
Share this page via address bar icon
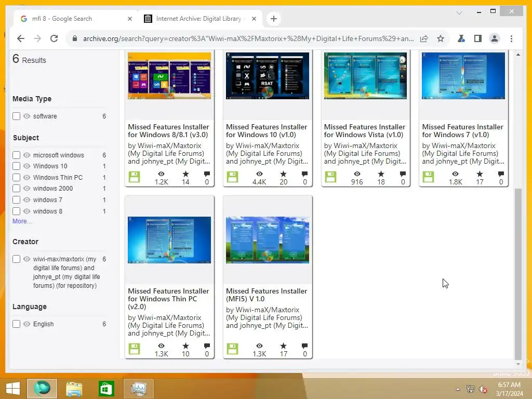pyautogui.click(x=424, y=38)
